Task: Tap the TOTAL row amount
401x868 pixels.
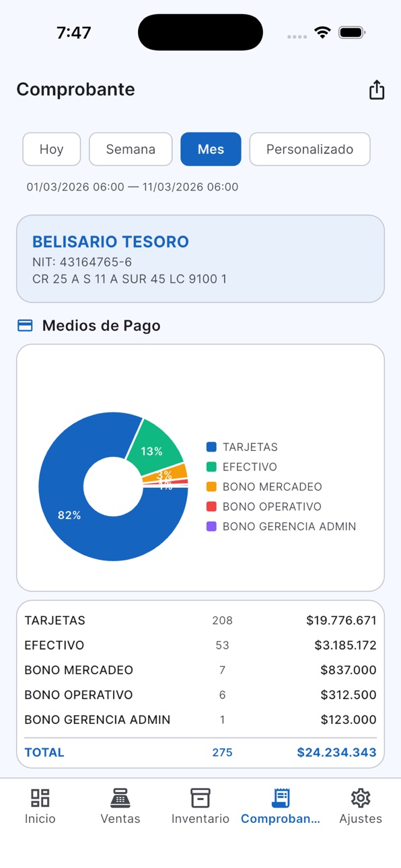Action: (336, 752)
